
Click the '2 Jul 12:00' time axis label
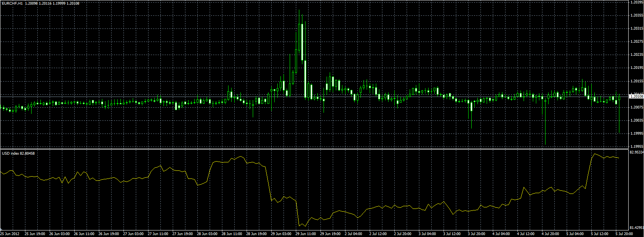pyautogui.click(x=379, y=234)
